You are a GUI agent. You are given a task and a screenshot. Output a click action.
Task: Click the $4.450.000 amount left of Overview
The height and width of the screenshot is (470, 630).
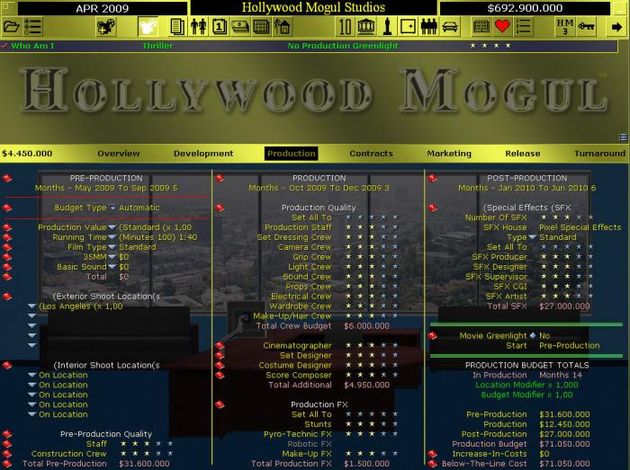pos(27,153)
